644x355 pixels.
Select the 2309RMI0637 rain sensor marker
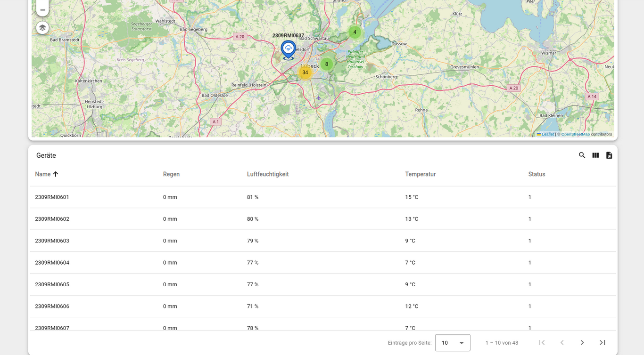point(289,50)
